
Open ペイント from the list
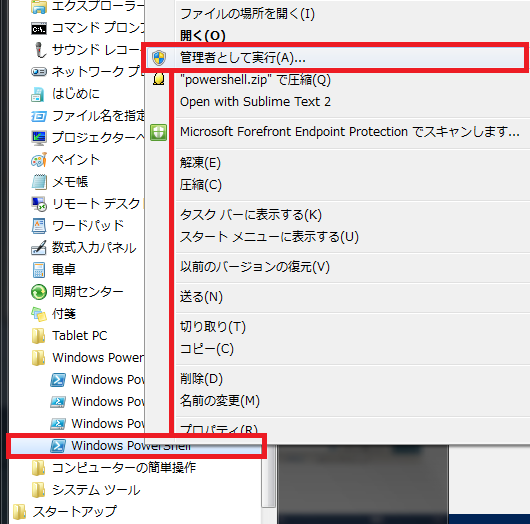click(76, 160)
